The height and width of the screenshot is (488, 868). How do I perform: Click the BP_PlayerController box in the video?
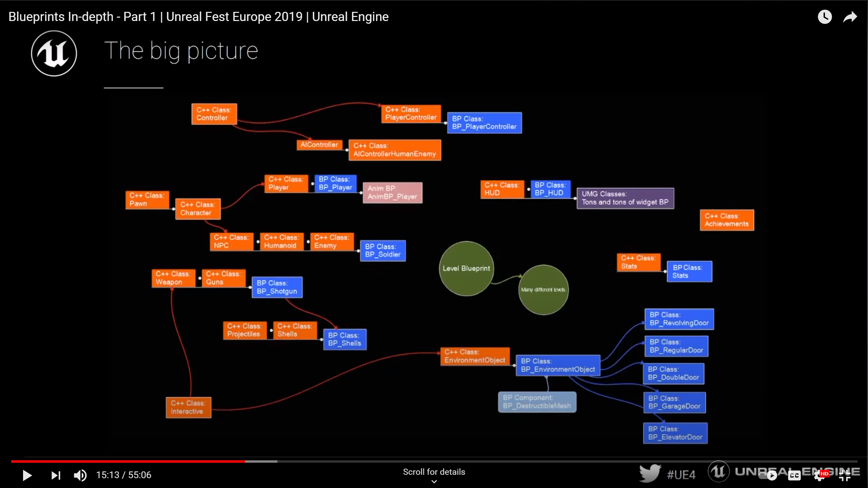pos(484,123)
